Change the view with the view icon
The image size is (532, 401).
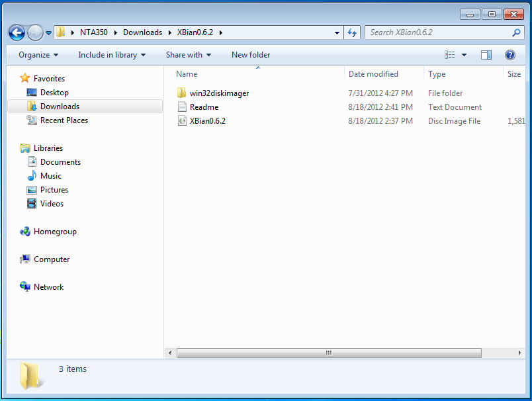coord(450,55)
